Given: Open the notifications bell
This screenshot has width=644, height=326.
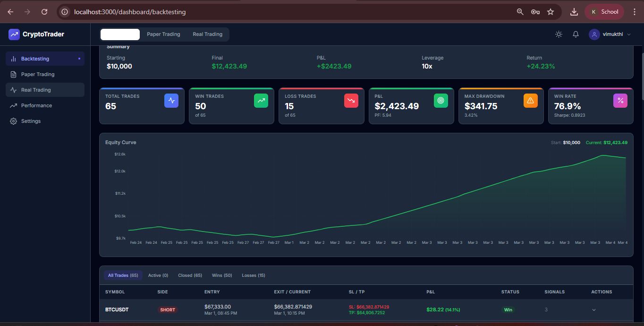Looking at the screenshot, I should pos(576,34).
